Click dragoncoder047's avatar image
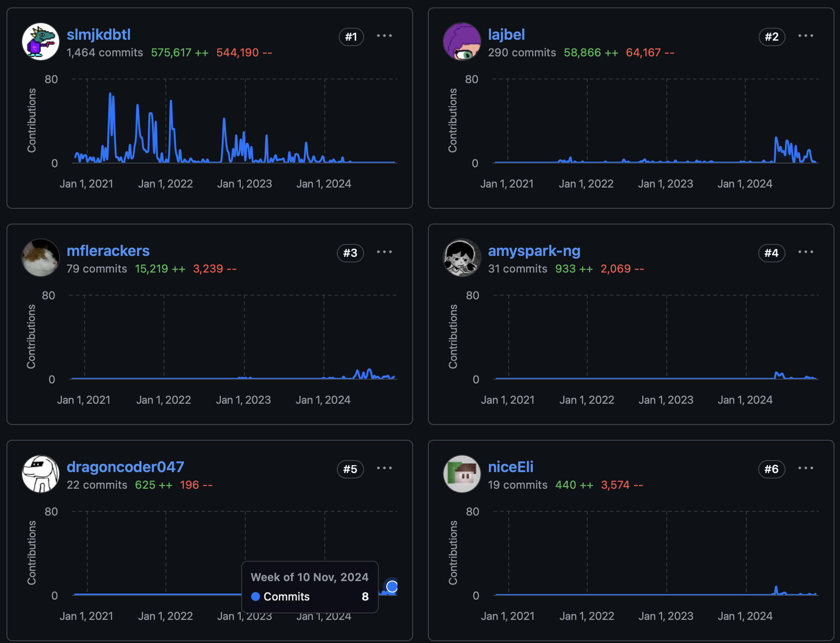The image size is (840, 643). click(x=41, y=474)
